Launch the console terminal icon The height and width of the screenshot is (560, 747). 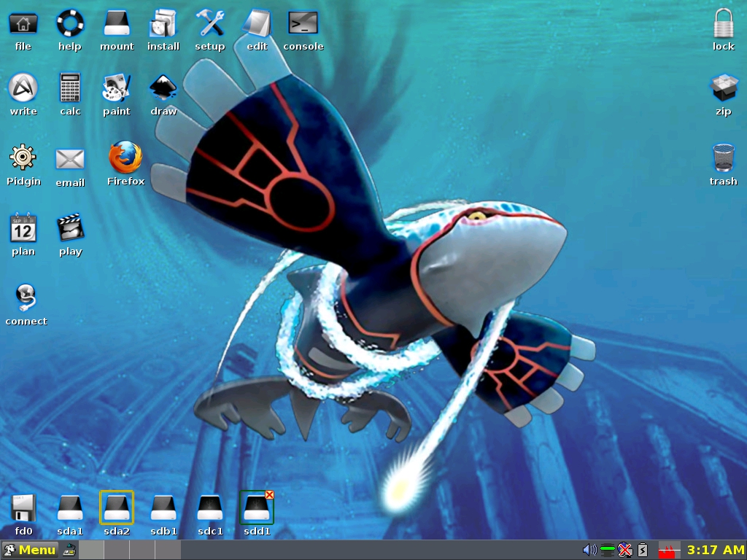click(x=303, y=23)
